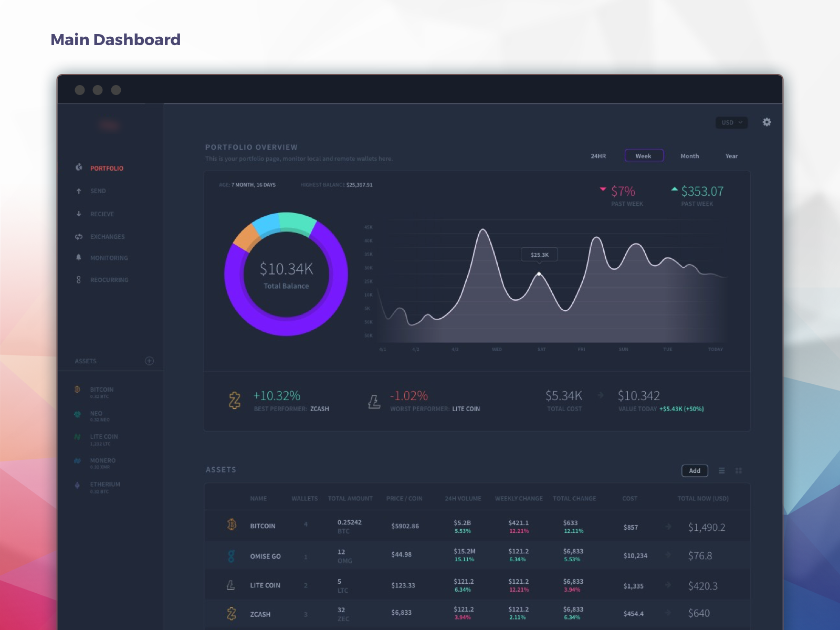Switch to the Month tab
The image size is (840, 630).
(x=689, y=156)
